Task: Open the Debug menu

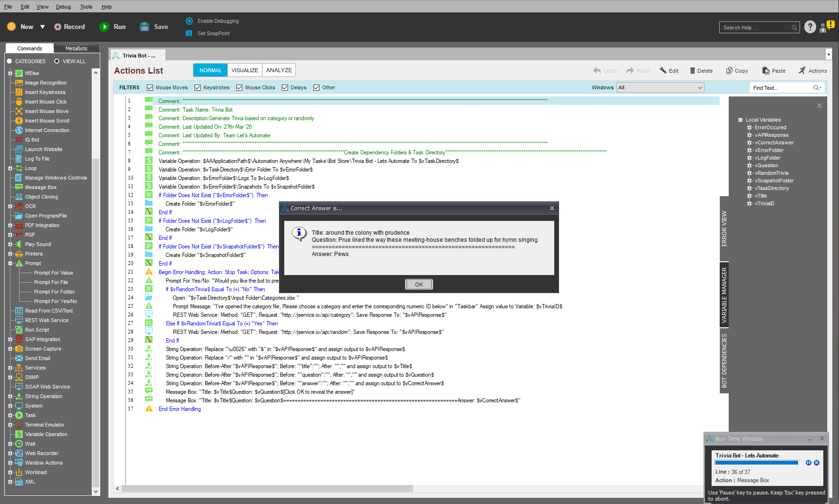Action: pyautogui.click(x=63, y=7)
